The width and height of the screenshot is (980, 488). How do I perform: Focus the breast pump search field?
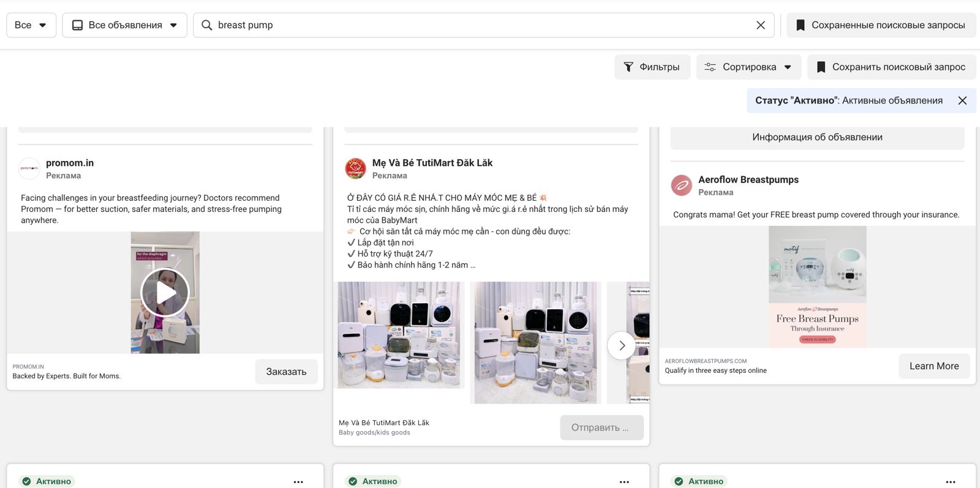click(483, 25)
